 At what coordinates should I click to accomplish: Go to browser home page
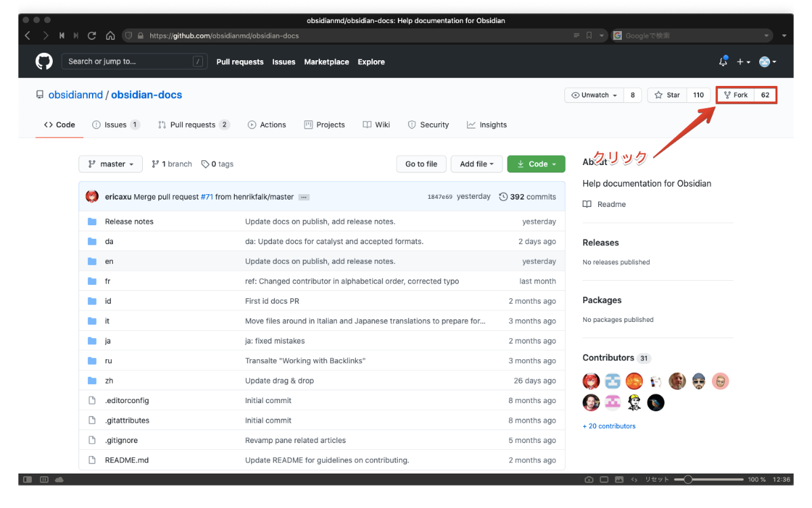tap(110, 36)
